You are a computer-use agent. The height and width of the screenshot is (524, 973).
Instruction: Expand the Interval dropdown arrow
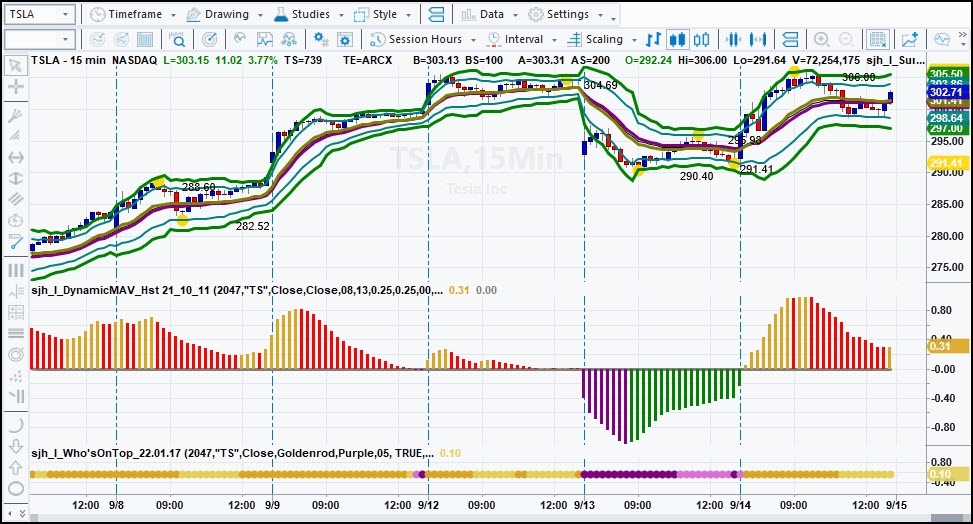click(x=554, y=40)
